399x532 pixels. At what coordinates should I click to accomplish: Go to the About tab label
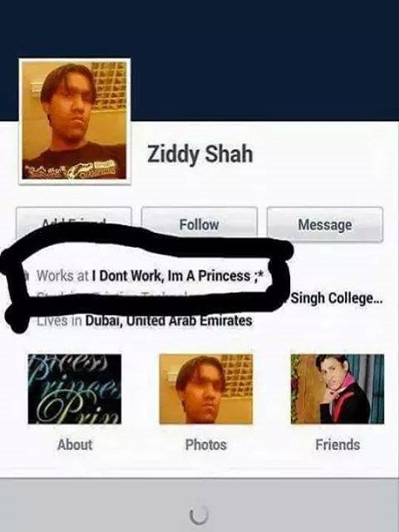[x=75, y=445]
